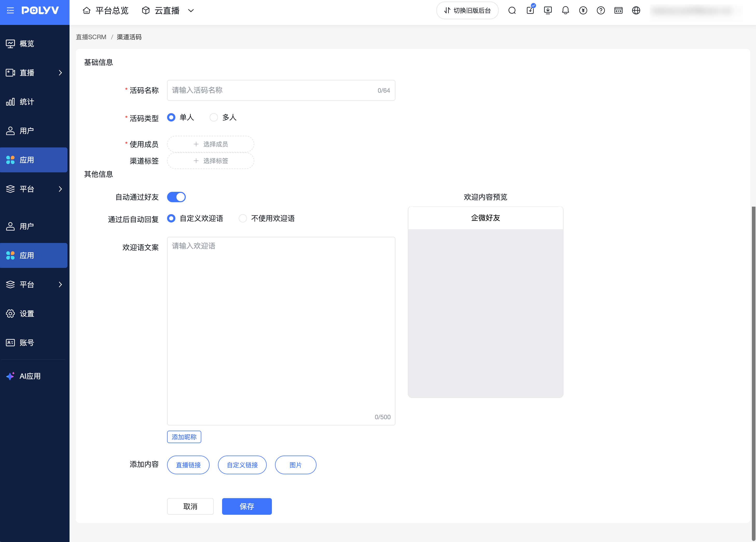Viewport: 756px width, 542px height.
Task: Open AI应用 in the sidebar
Action: click(x=34, y=376)
